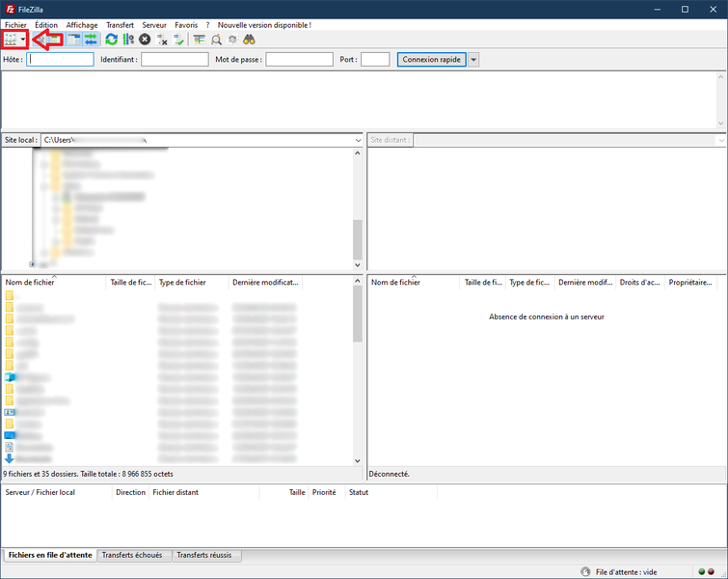The width and height of the screenshot is (728, 579).
Task: Select the 3D Objects cube folder icon
Action: click(x=10, y=377)
